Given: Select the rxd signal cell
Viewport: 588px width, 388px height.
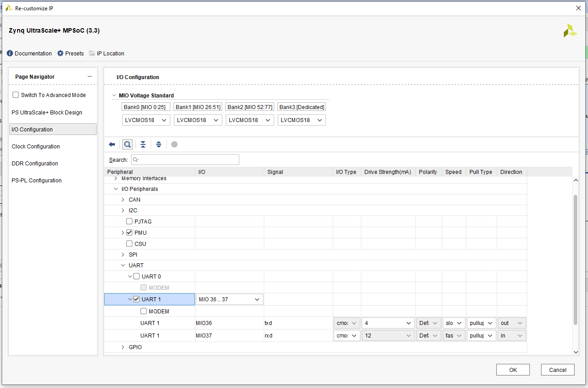Looking at the screenshot, I should pos(298,335).
